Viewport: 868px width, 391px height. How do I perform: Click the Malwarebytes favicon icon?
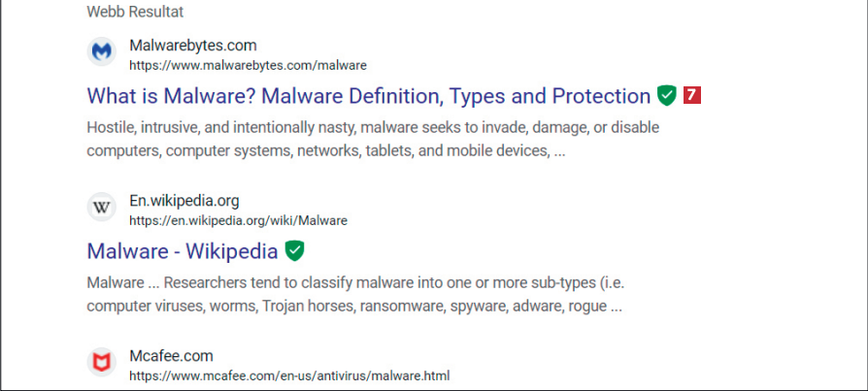click(101, 52)
